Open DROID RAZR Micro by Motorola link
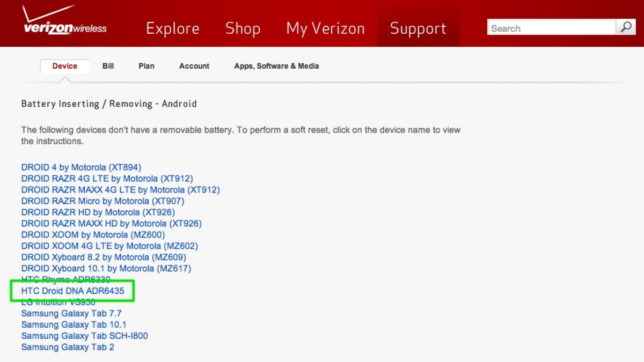Screen dimensions: 644x362 [103, 201]
